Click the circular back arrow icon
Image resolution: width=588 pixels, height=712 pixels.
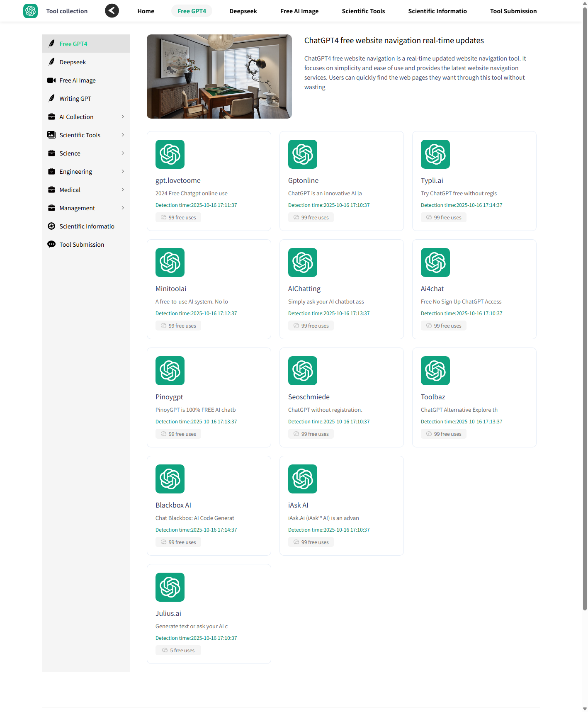112,11
